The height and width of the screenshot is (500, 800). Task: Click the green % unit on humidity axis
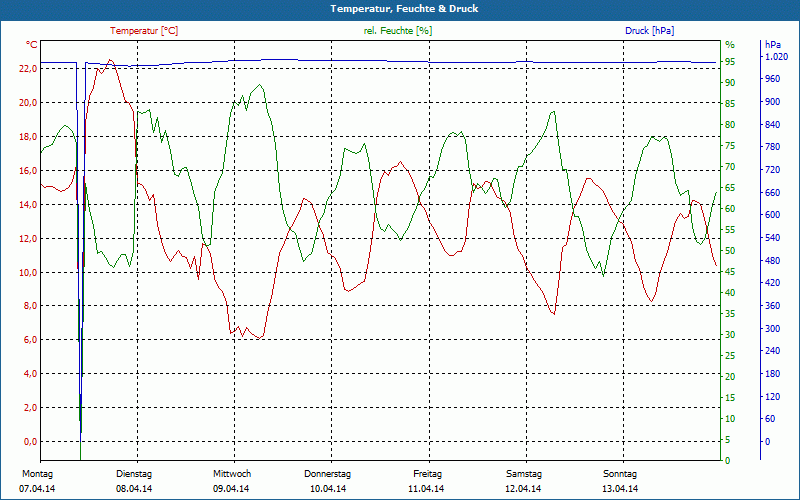tap(730, 45)
